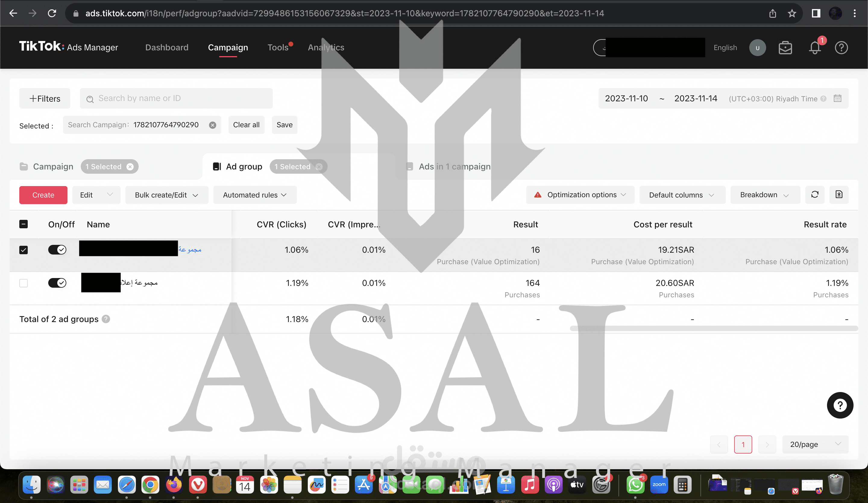Go to the Dashboard menu
Image resolution: width=868 pixels, height=503 pixels.
[167, 48]
